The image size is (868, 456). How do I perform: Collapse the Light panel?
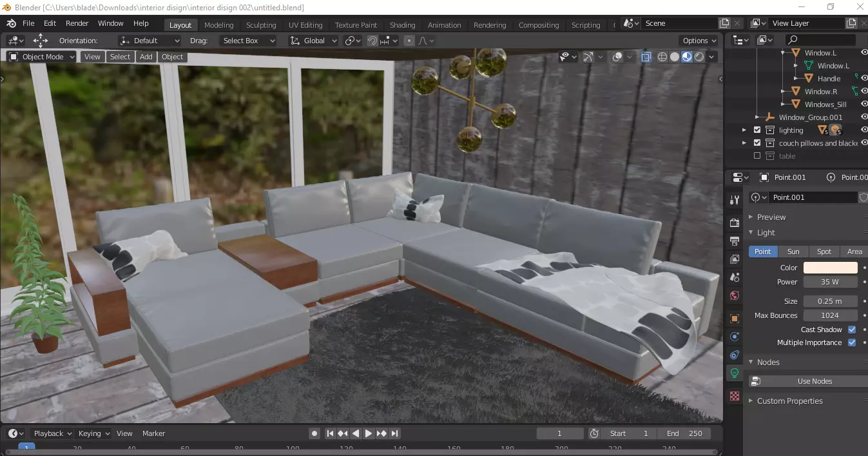tap(766, 233)
